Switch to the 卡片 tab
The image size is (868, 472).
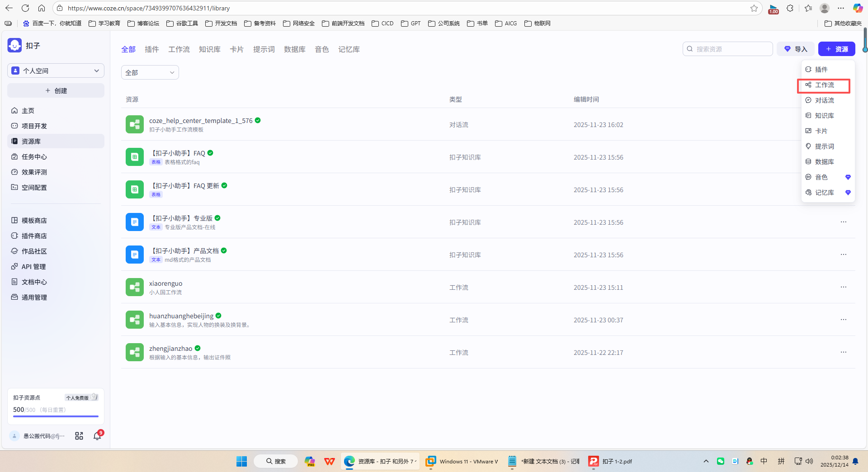click(x=237, y=49)
